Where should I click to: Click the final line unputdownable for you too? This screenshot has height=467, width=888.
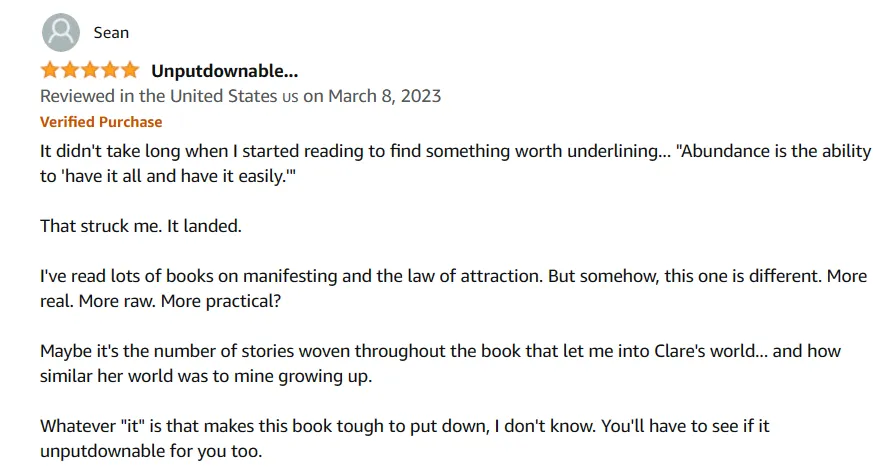151,451
